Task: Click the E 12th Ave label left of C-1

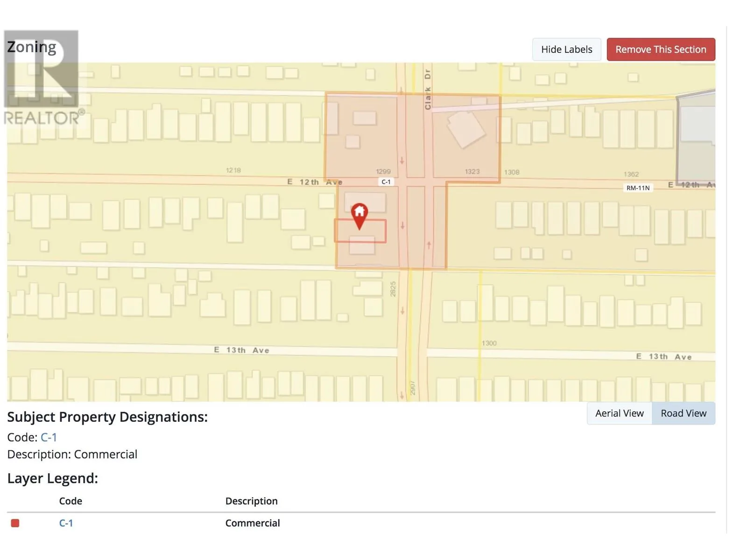Action: point(315,182)
